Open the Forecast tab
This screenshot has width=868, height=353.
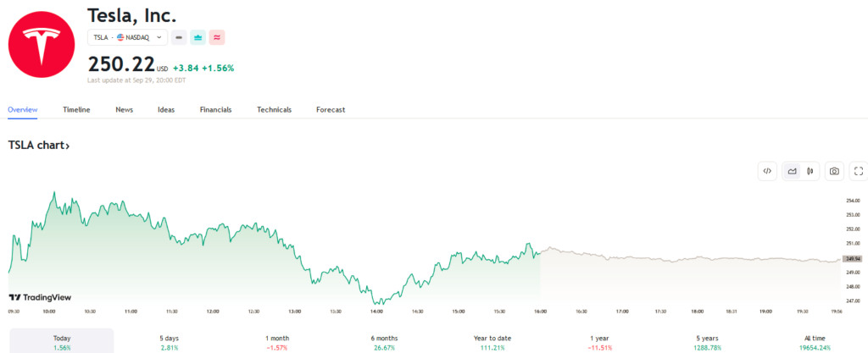(331, 109)
